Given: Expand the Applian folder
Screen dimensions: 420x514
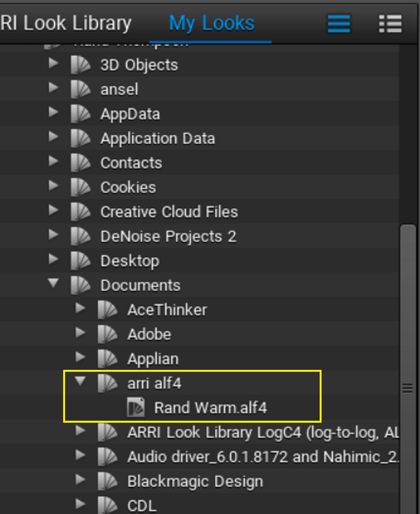Looking at the screenshot, I should (x=80, y=357).
